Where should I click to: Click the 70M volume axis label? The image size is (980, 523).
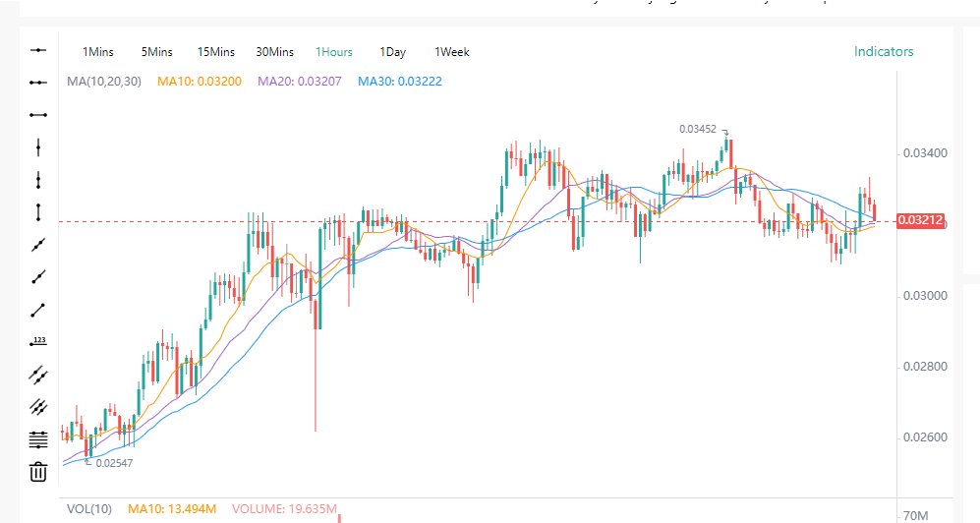[916, 516]
